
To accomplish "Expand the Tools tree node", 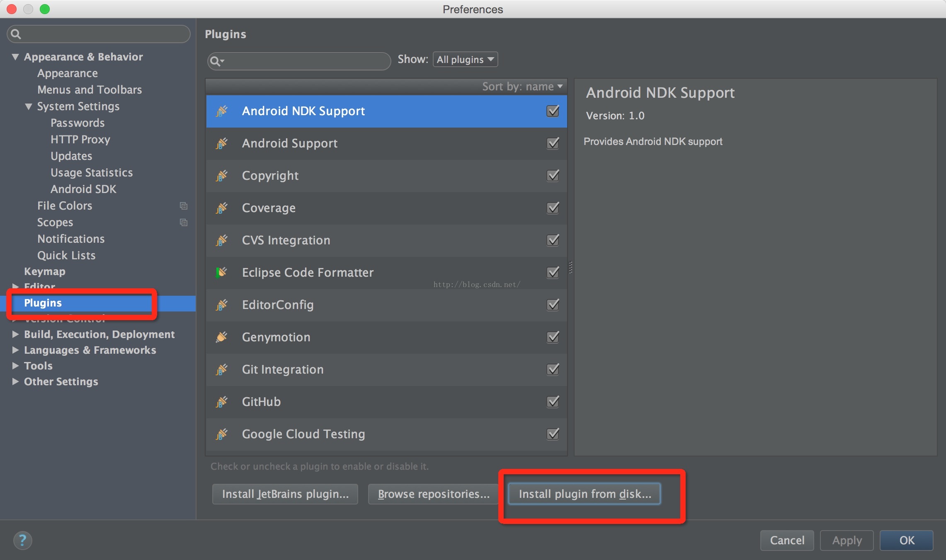I will pos(15,366).
